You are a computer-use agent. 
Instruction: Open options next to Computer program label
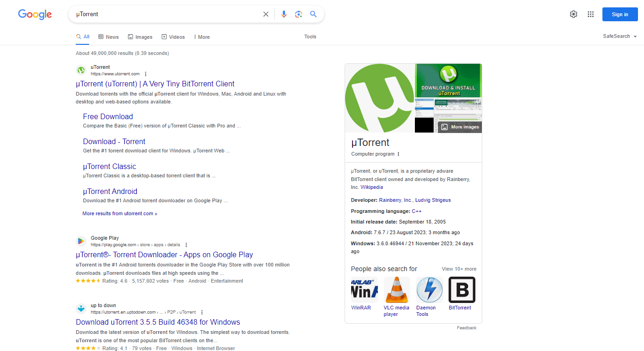398,154
